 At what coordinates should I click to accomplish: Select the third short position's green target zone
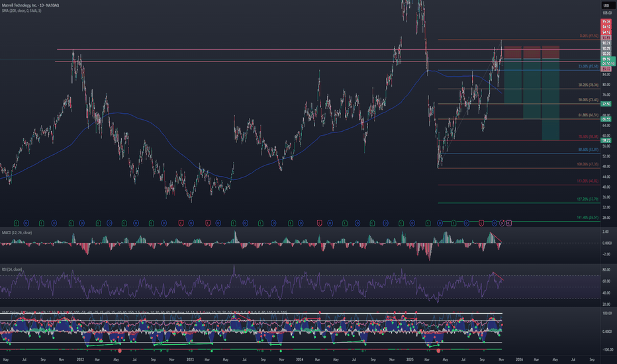point(551,99)
